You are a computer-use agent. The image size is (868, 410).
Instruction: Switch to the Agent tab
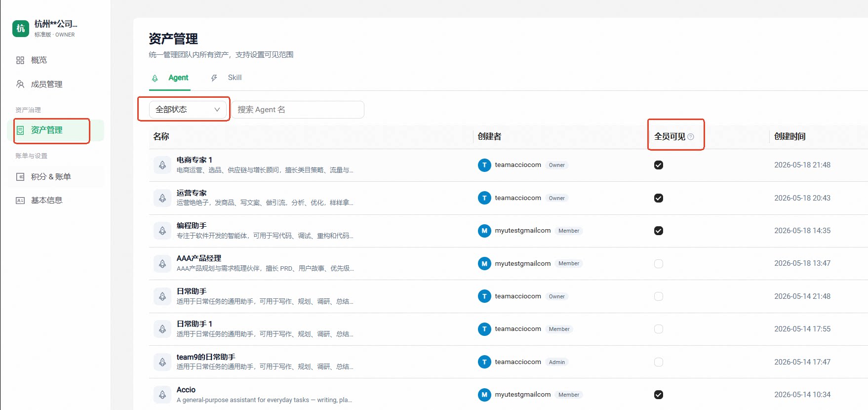point(170,78)
